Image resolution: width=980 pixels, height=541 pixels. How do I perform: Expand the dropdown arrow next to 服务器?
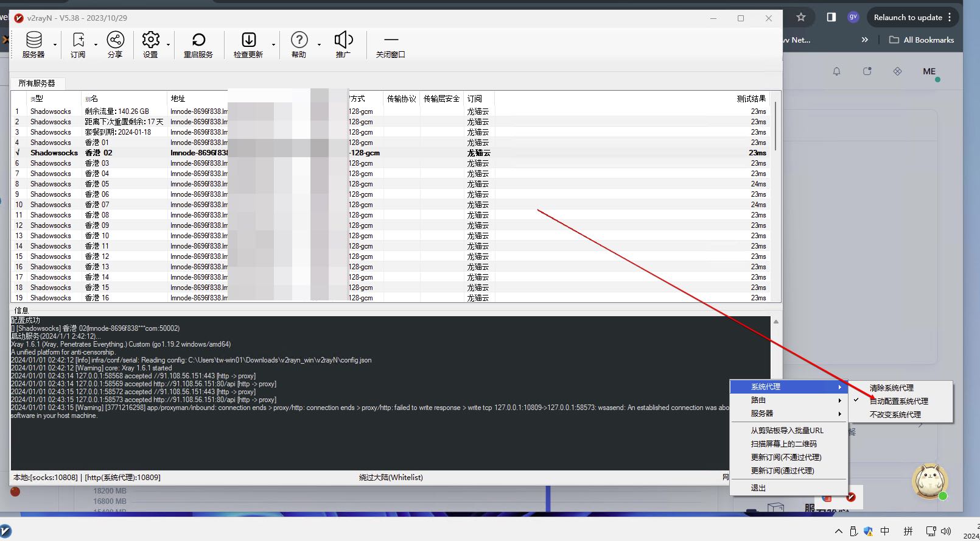point(55,44)
